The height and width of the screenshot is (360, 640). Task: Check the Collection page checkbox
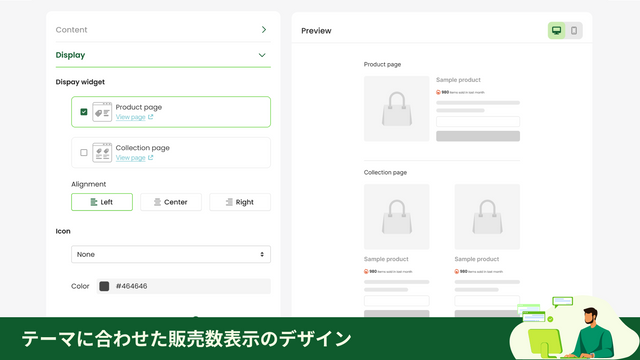click(x=84, y=153)
